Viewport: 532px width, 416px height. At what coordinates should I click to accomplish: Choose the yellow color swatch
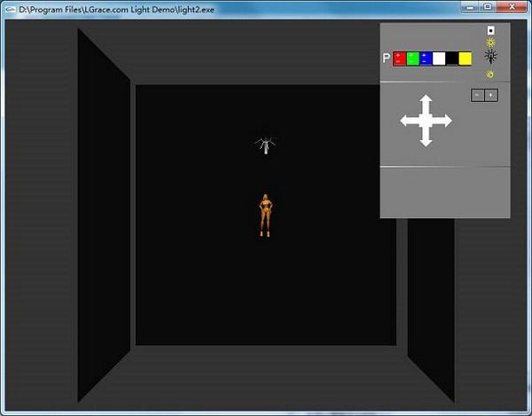[x=465, y=59]
